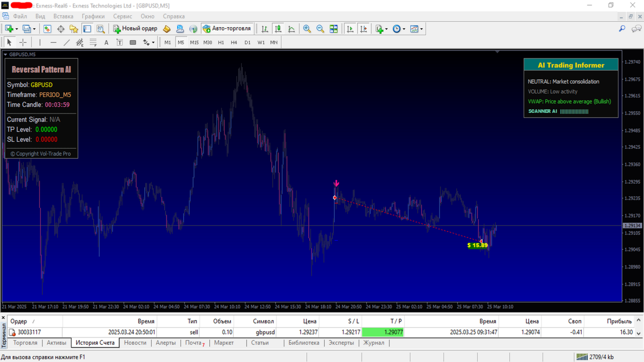644x362 pixels.
Task: Select the equidistant channel tool
Action: [x=80, y=42]
